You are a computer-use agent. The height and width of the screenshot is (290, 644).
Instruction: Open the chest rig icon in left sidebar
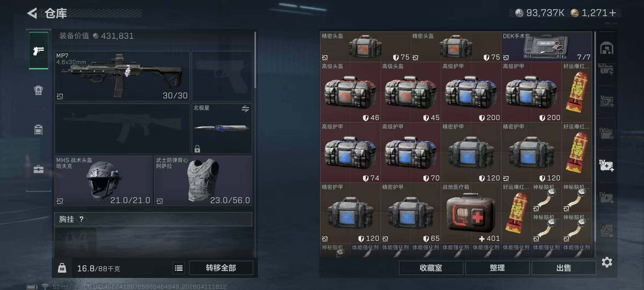(38, 130)
